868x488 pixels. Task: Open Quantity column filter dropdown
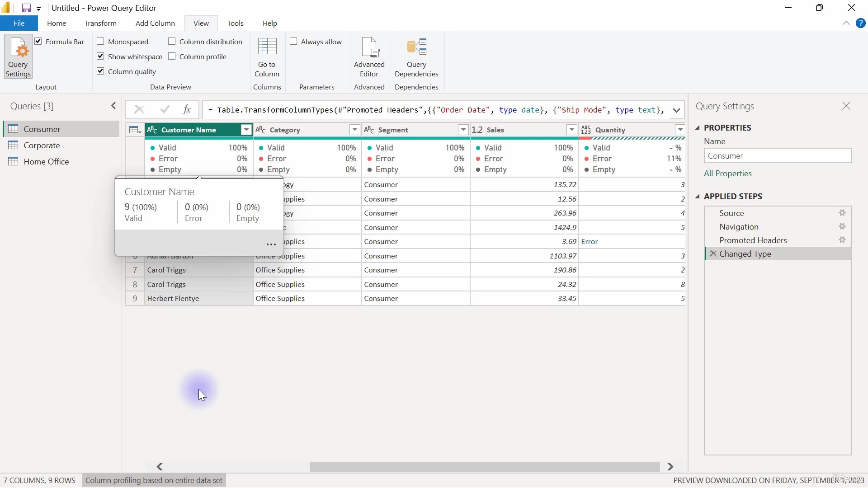click(680, 130)
